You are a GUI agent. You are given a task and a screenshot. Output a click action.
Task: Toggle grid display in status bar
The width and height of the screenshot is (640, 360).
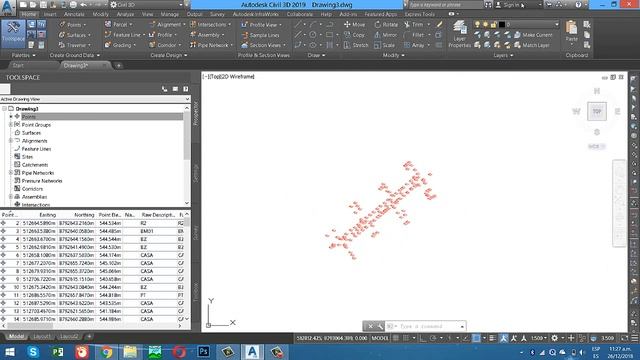pyautogui.click(x=396, y=338)
